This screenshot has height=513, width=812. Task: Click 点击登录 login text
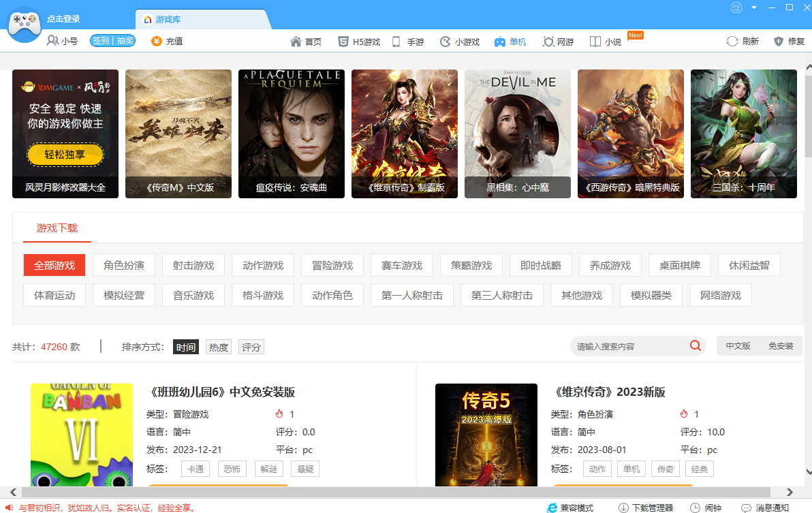click(63, 19)
